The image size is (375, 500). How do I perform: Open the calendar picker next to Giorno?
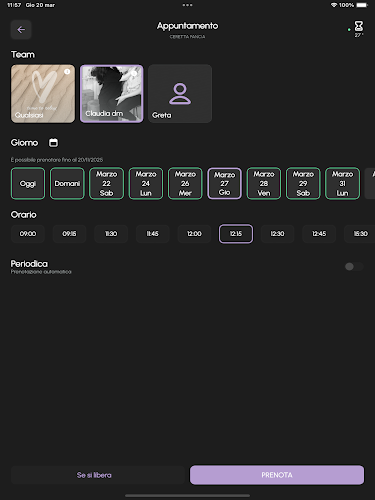click(x=53, y=143)
